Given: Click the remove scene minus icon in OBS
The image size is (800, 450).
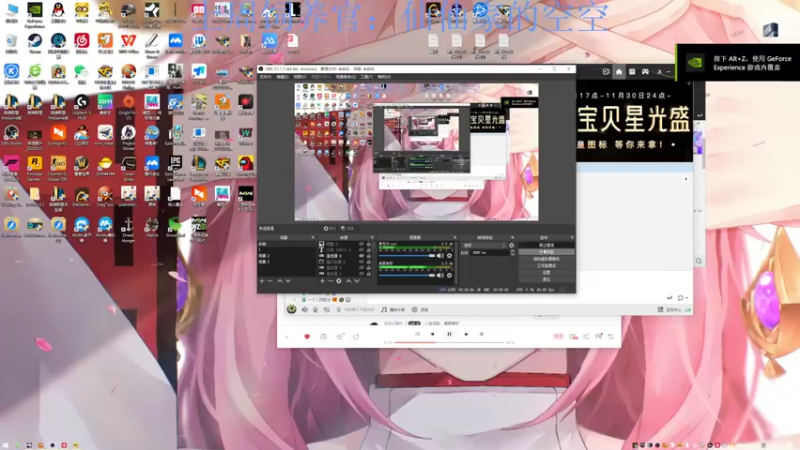Looking at the screenshot, I should point(270,281).
